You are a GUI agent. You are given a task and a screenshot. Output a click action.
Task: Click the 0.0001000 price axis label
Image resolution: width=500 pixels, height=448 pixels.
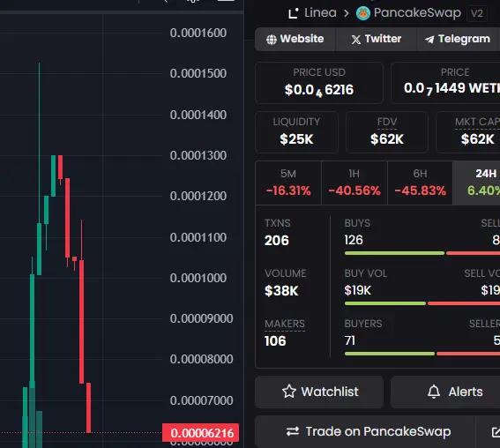[198, 278]
